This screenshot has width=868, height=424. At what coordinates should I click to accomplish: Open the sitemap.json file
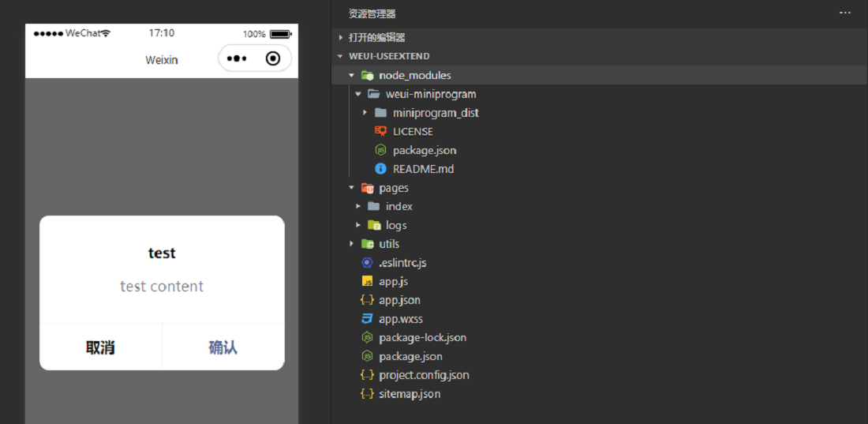click(410, 394)
